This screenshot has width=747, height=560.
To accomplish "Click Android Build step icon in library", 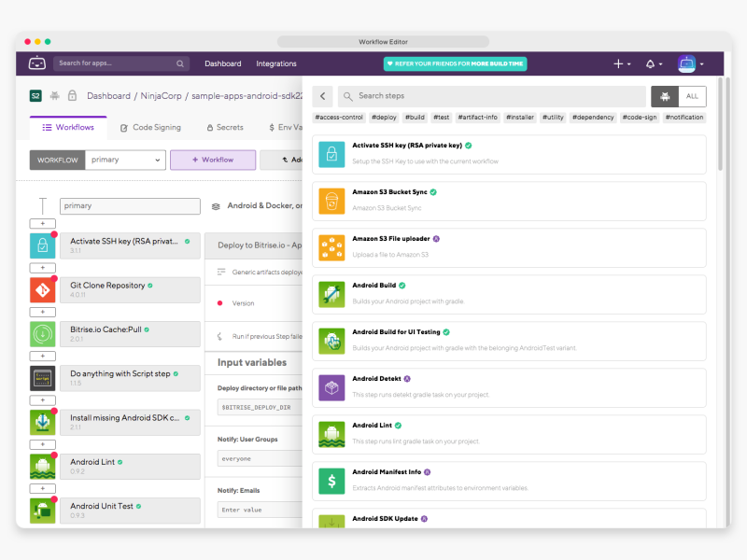I will click(331, 294).
